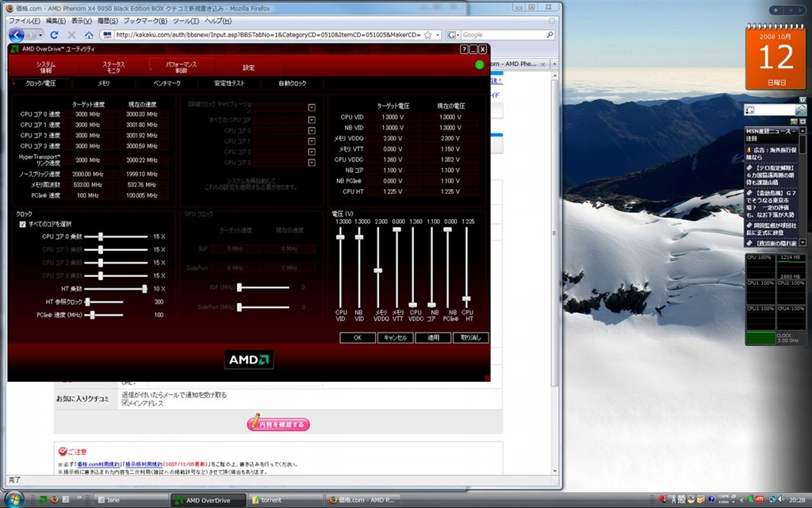The height and width of the screenshot is (508, 812).
Task: Open the CPU core 3 calibration dropdown
Action: (x=312, y=163)
